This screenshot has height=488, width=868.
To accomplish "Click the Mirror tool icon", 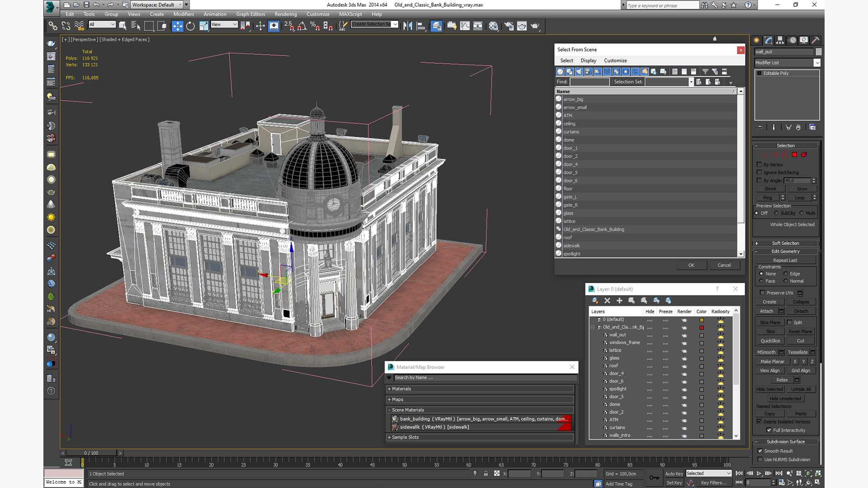I will (408, 26).
